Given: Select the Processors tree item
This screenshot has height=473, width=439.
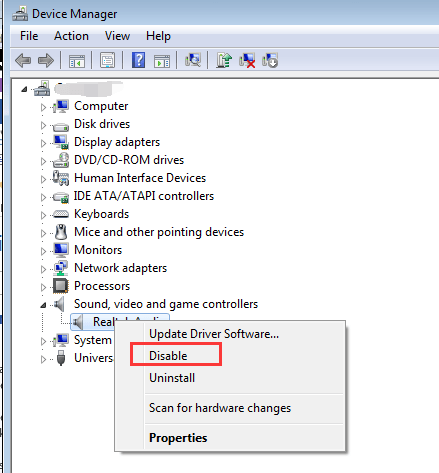Looking at the screenshot, I should (x=102, y=286).
